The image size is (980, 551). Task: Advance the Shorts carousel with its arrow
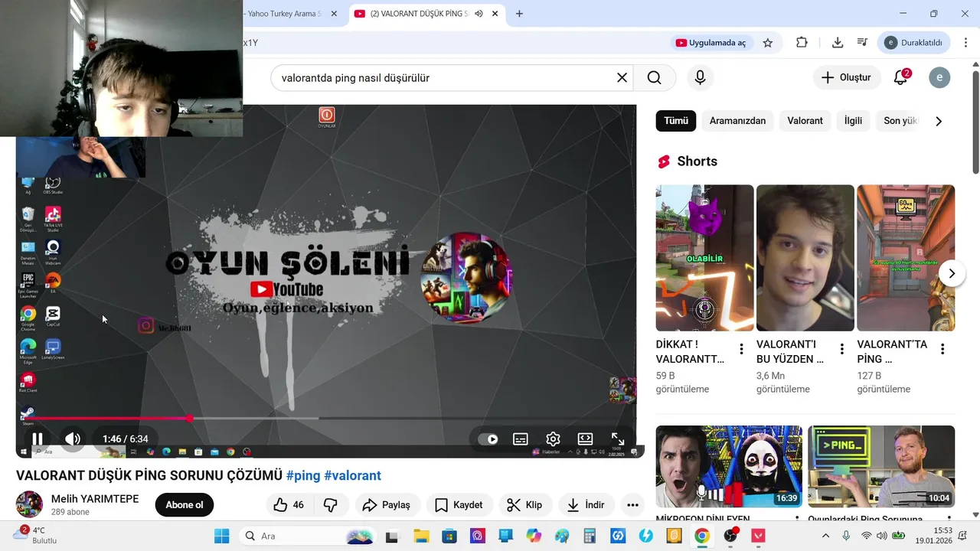(952, 273)
